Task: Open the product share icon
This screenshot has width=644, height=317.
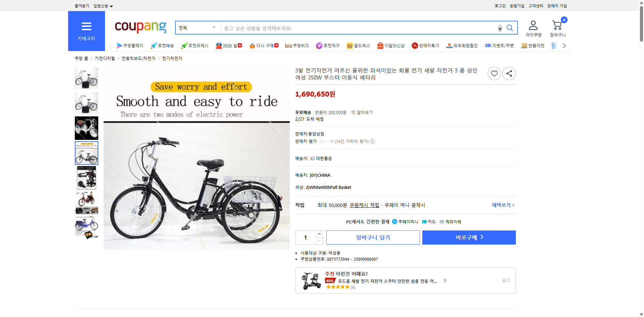Action: (x=509, y=73)
